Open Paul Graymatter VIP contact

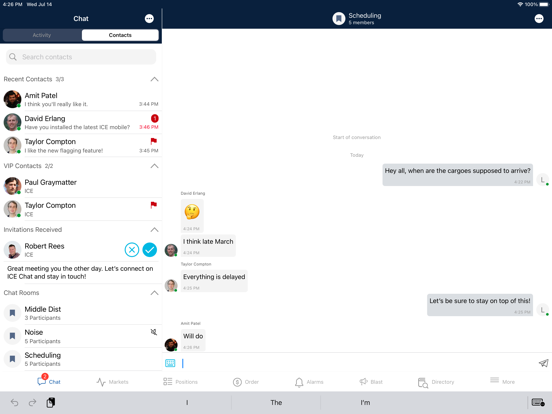81,186
